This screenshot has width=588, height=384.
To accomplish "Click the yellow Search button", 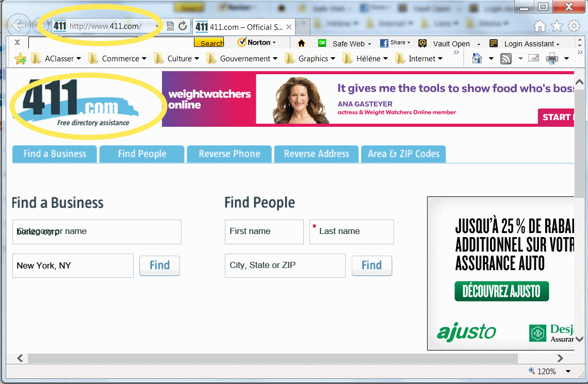I will pos(209,43).
